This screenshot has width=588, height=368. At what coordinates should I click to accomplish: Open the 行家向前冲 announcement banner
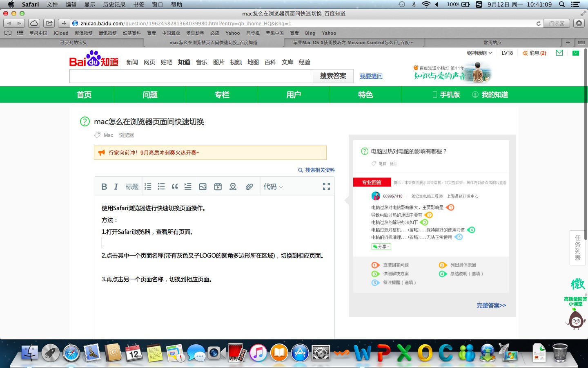point(210,153)
